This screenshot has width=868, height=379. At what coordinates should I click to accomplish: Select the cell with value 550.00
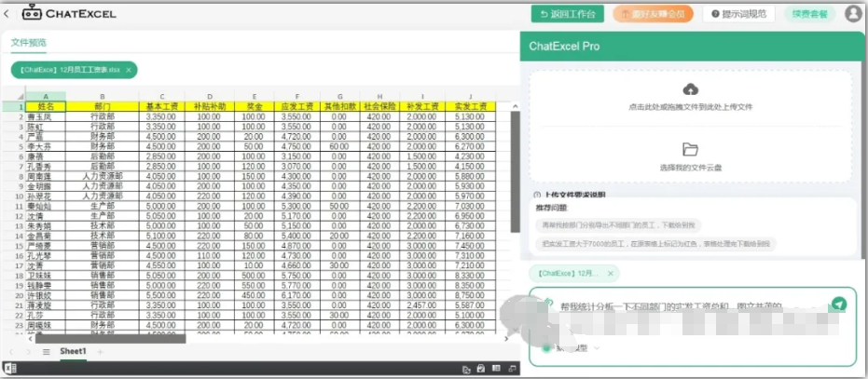pos(254,285)
